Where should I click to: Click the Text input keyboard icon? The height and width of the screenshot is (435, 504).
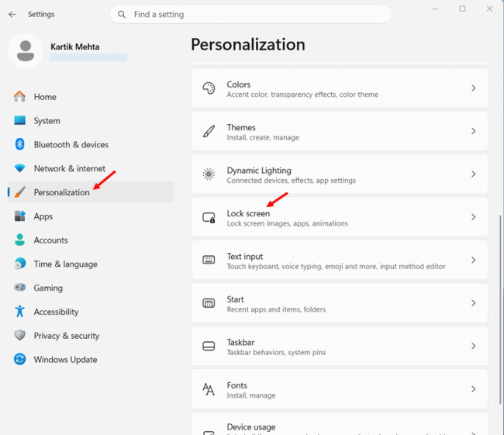click(209, 260)
